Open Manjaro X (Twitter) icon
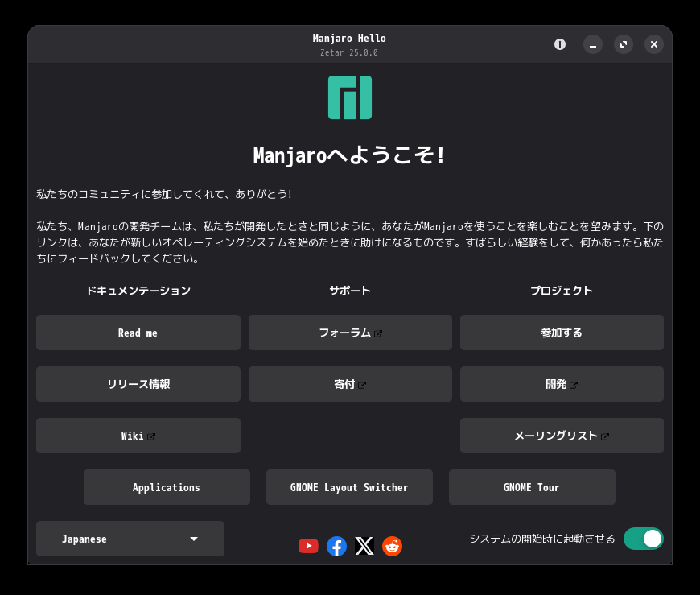Screen dimensions: 700x595 364,546
